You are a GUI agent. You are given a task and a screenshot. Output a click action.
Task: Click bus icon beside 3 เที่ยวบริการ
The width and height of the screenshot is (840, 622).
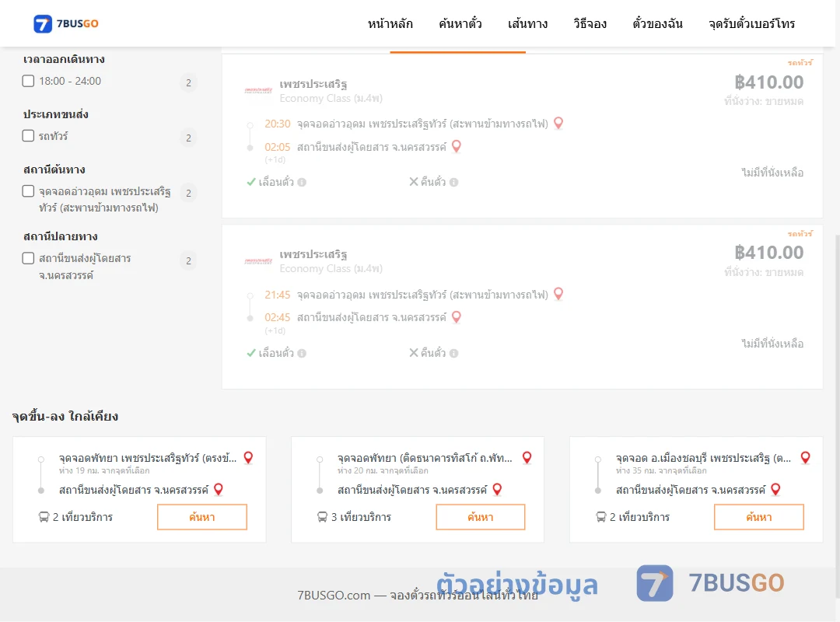(322, 517)
